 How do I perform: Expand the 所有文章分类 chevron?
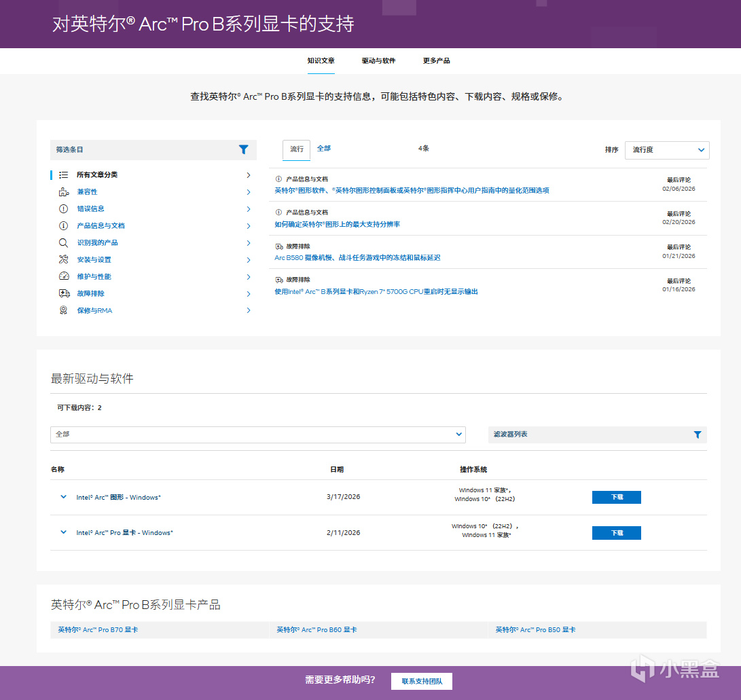tap(249, 175)
